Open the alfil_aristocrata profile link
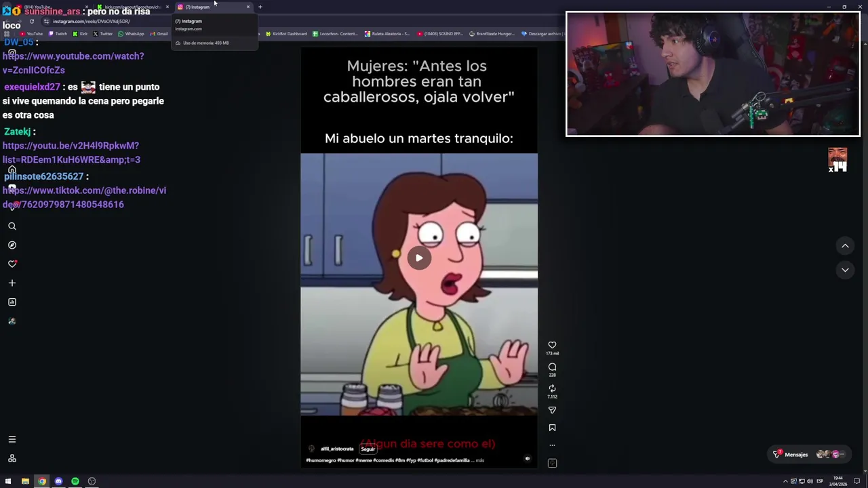Screen dimensions: 868x488 click(x=337, y=449)
